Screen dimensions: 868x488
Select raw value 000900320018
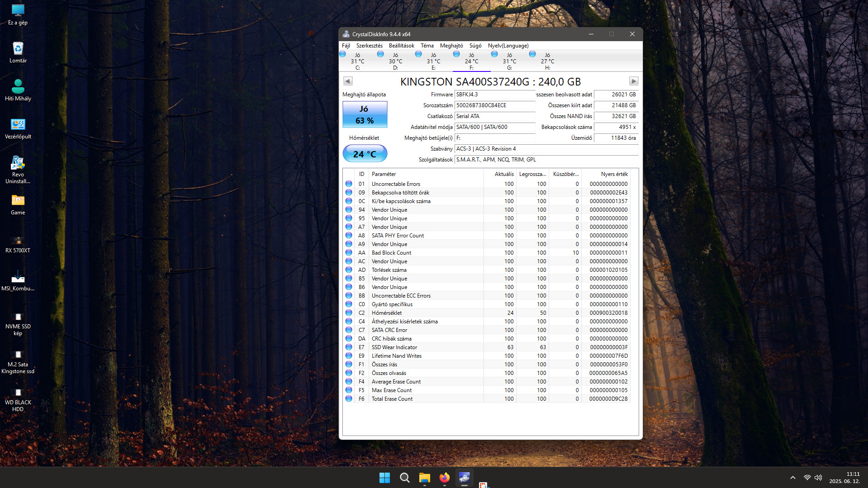point(609,313)
